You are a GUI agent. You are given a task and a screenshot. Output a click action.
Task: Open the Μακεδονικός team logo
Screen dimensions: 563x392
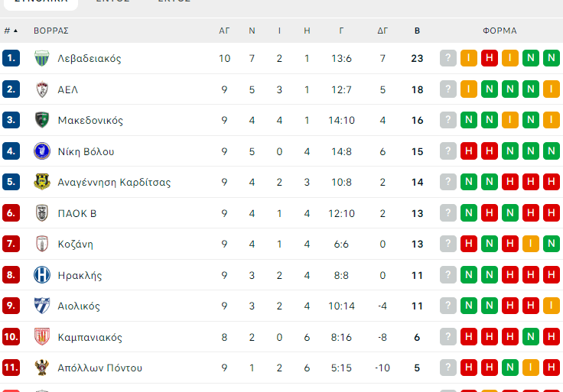pos(42,120)
